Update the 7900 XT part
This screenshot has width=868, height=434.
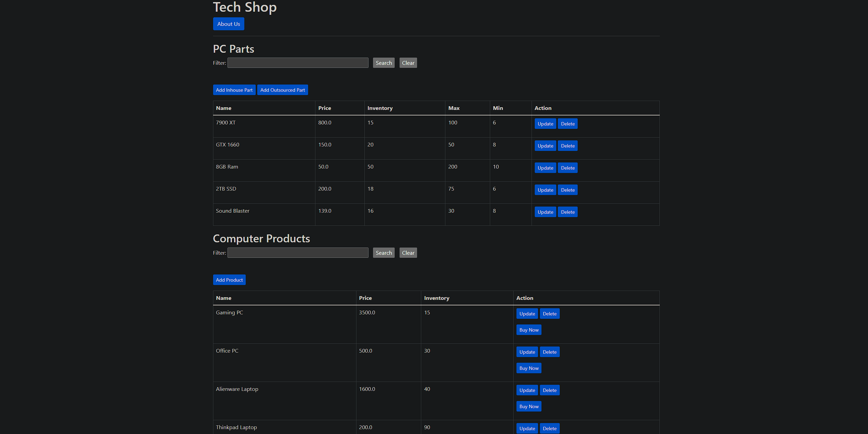coord(545,123)
